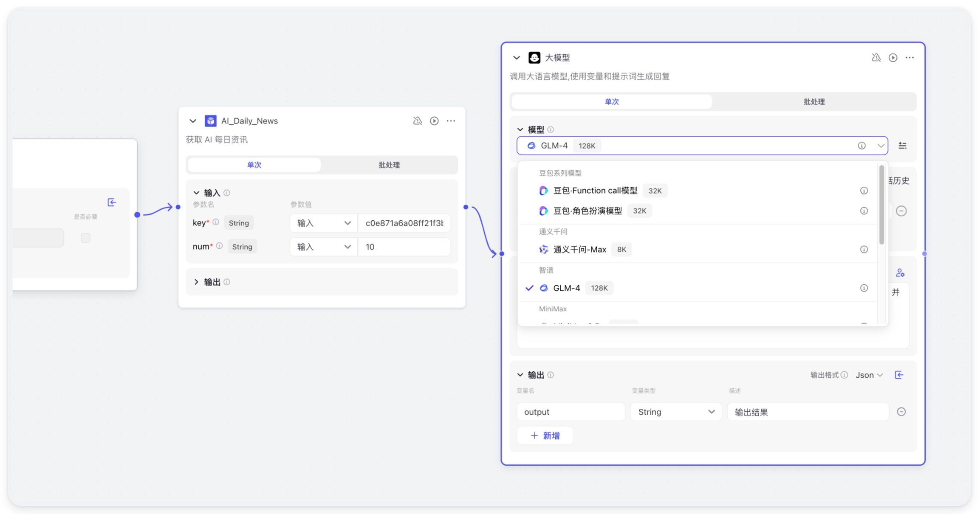Select 豆包·角色扮演模型 option
The height and width of the screenshot is (514, 980).
pyautogui.click(x=587, y=211)
